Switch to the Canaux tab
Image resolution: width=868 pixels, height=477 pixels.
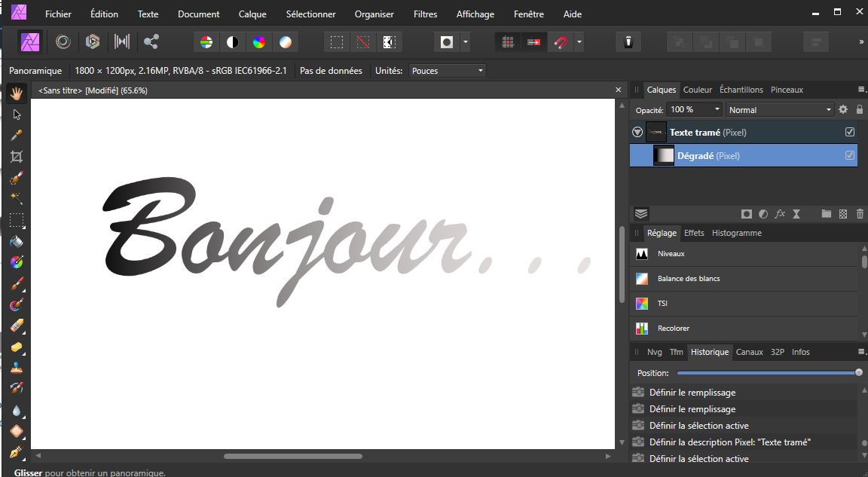pos(750,352)
